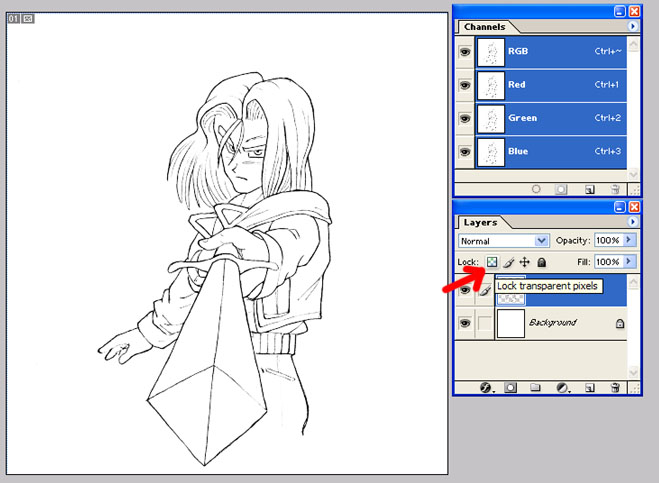Image resolution: width=659 pixels, height=483 pixels.
Task: Select the Green channel row
Action: [550, 118]
